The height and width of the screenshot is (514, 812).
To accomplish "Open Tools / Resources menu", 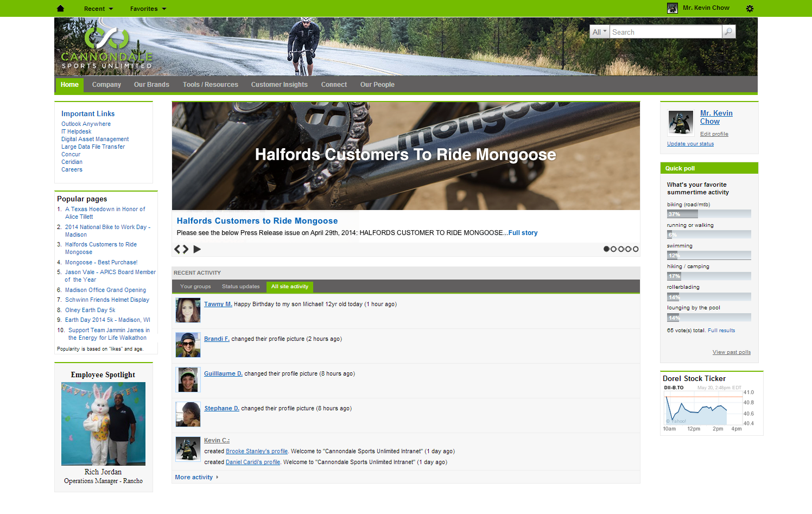I will pyautogui.click(x=211, y=85).
